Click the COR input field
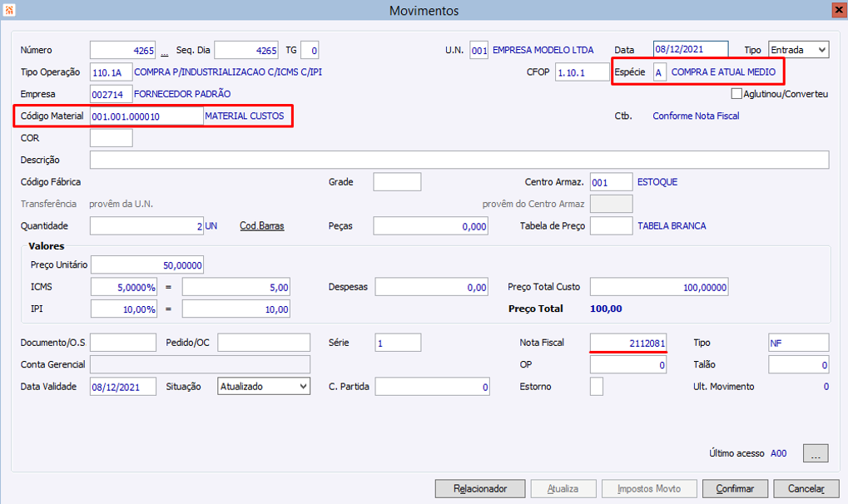This screenshot has height=504, width=848. 111,138
